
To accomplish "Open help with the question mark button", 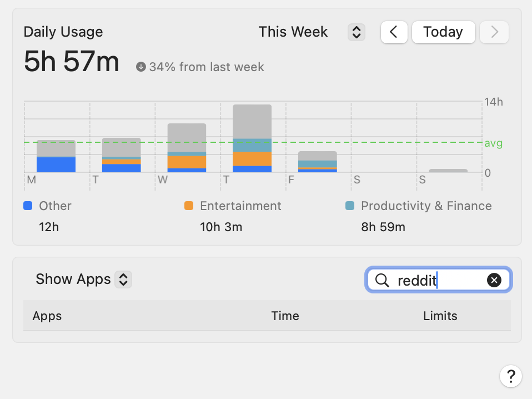I will pos(510,376).
